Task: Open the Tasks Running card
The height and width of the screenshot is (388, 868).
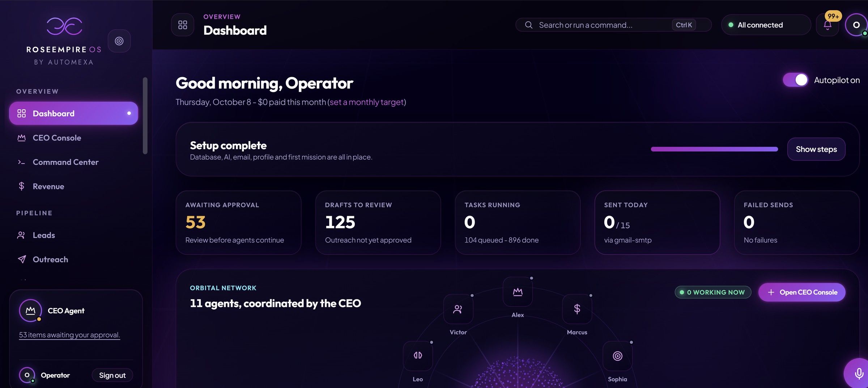Action: (x=518, y=223)
